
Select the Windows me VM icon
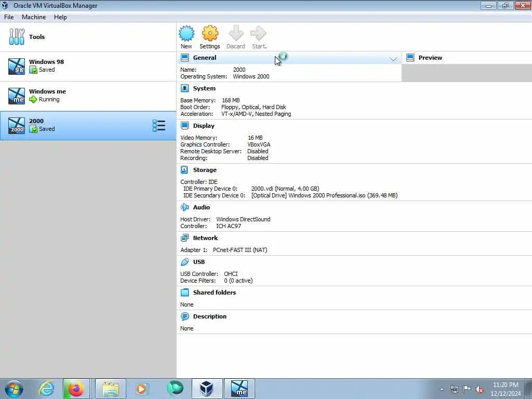[x=17, y=96]
